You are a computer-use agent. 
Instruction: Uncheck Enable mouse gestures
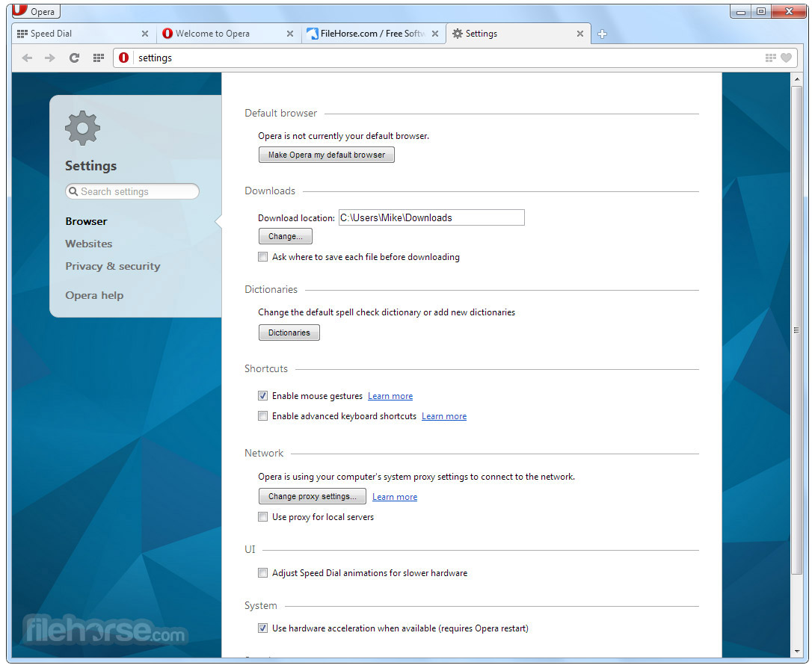click(263, 396)
